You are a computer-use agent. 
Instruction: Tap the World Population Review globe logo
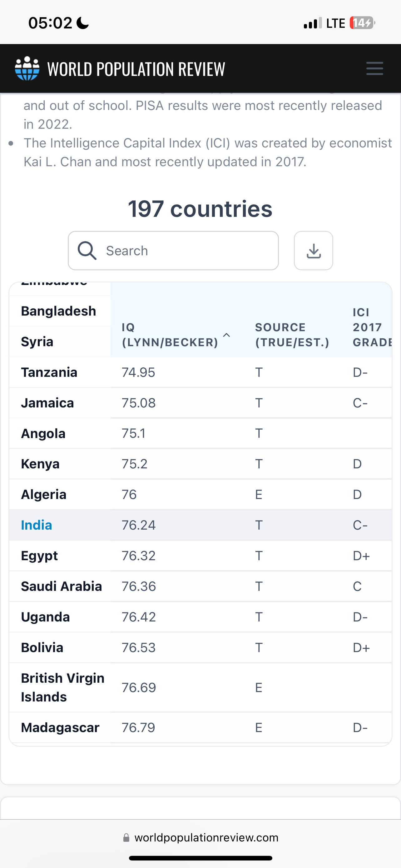coord(27,68)
